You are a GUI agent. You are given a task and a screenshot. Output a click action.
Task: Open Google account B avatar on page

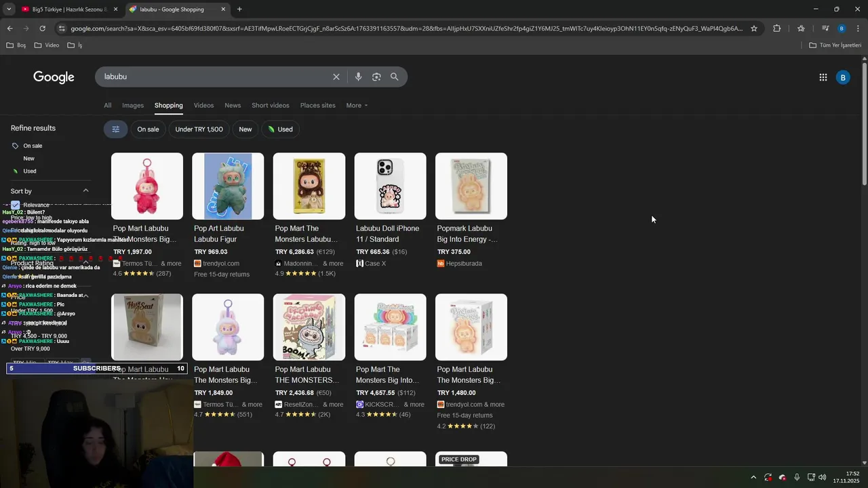tap(843, 77)
